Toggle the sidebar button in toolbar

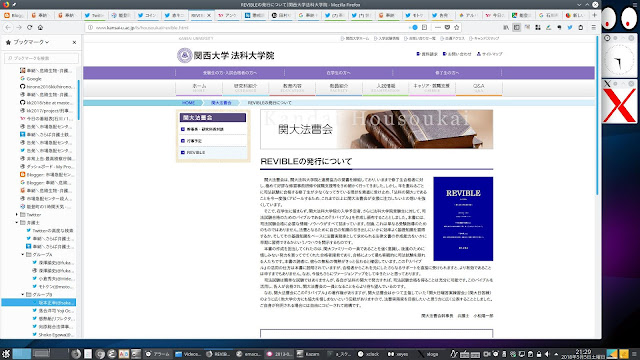tap(517, 27)
